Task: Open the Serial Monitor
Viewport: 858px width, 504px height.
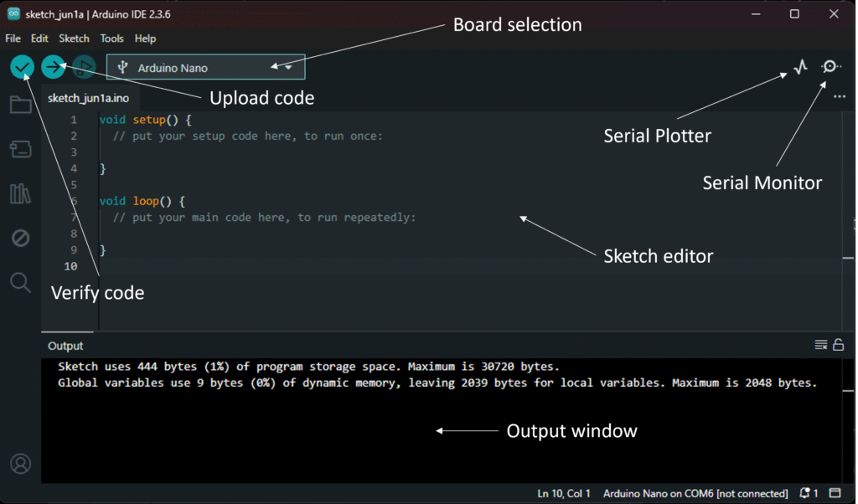Action: [x=830, y=67]
